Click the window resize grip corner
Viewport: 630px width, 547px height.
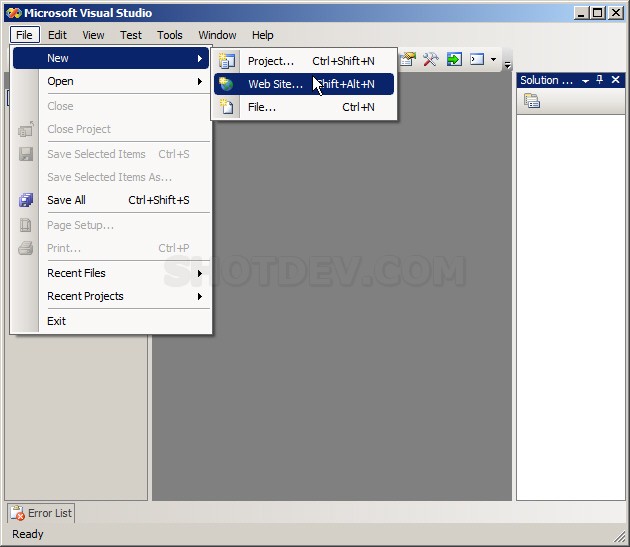tap(621, 538)
